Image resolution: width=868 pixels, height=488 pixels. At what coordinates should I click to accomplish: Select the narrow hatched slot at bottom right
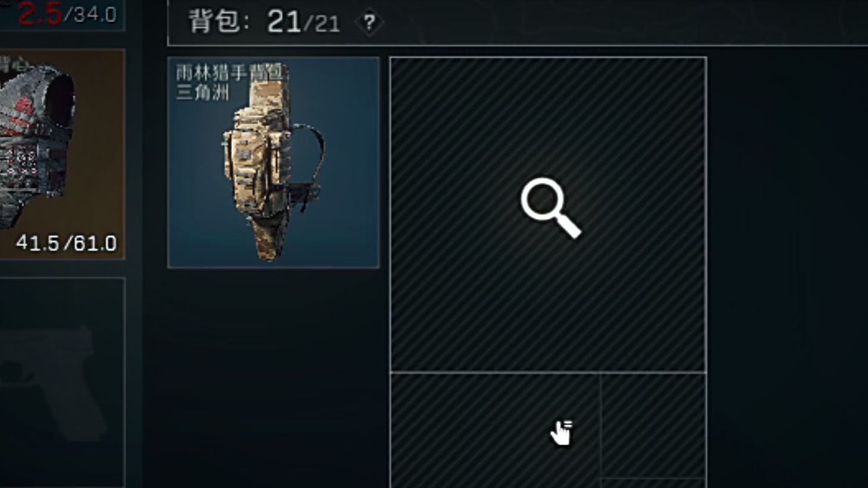point(653,426)
